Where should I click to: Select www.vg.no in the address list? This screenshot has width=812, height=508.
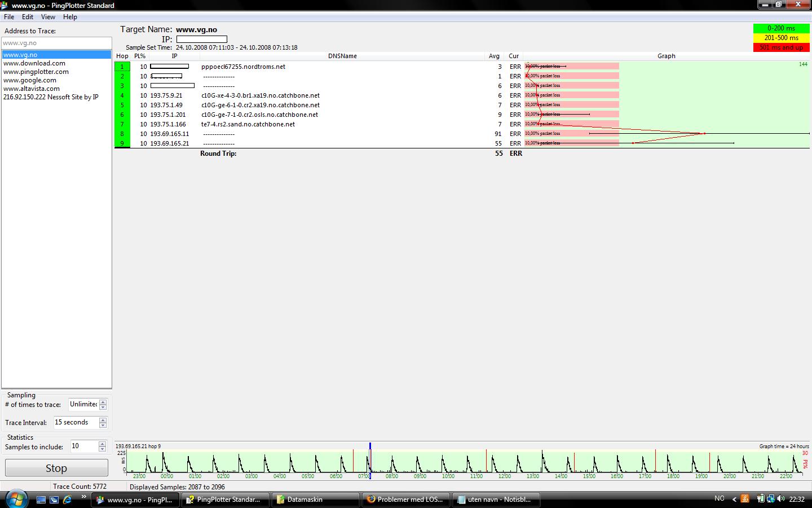pyautogui.click(x=56, y=55)
